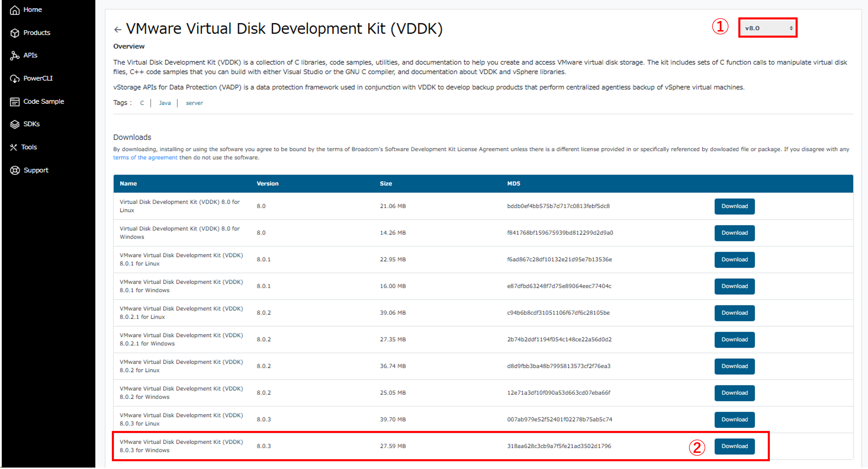Download VDDK 8.0 for Linux
868x469 pixels.
point(734,206)
